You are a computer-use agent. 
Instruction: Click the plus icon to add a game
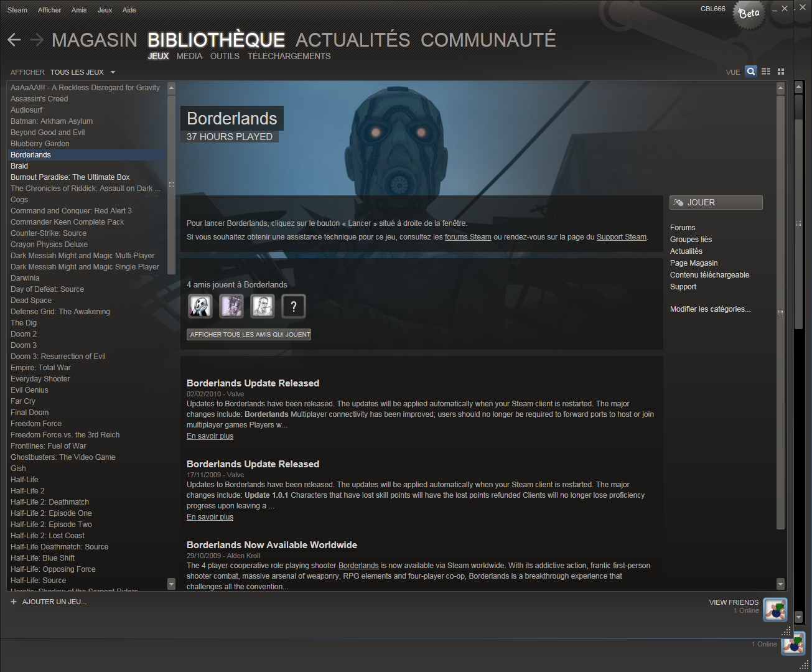click(14, 602)
